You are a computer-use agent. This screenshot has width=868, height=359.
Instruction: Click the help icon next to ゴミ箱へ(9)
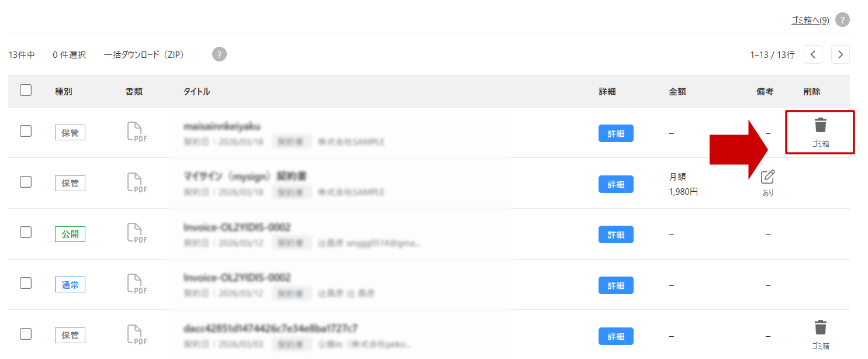click(842, 19)
